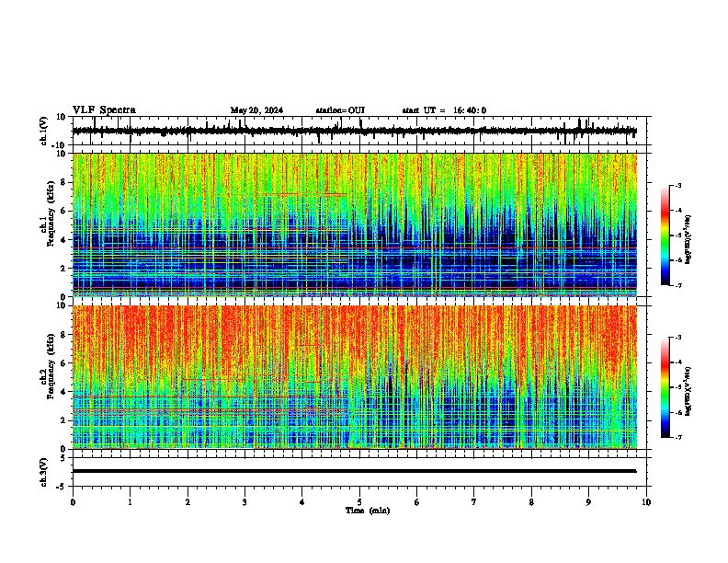Click the flat ch.3 voltage trace line

click(354, 471)
